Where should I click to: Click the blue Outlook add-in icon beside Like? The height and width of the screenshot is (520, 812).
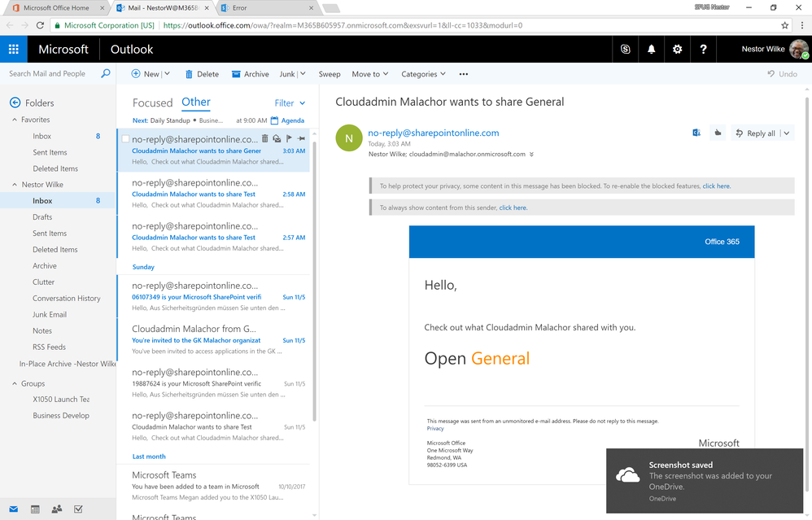696,133
